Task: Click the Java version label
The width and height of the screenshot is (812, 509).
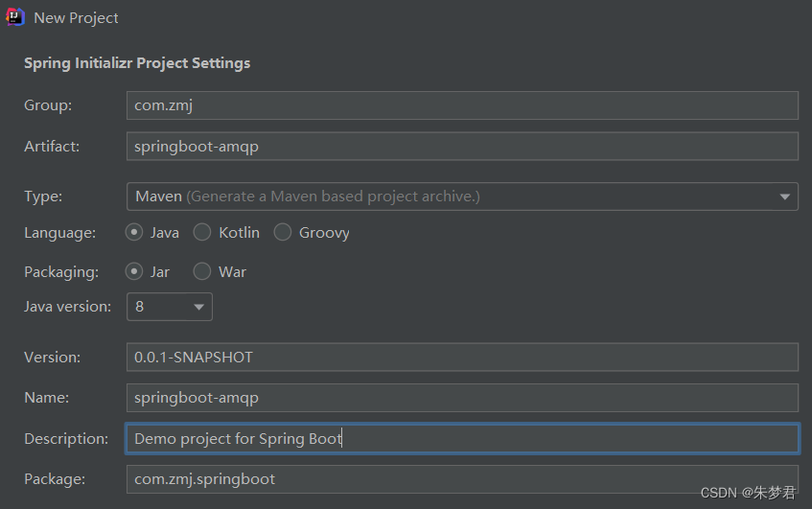Action: [x=67, y=307]
